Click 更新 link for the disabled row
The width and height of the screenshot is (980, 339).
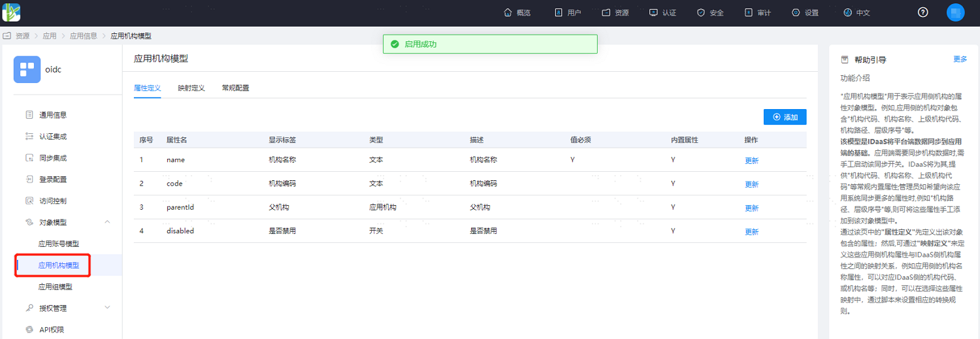[x=752, y=232]
